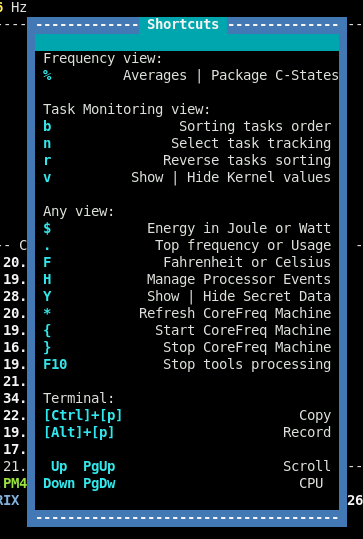This screenshot has height=539, width=363.
Task: Click the [Ctrl]+[p] Copy entry
Action: pyautogui.click(x=187, y=416)
